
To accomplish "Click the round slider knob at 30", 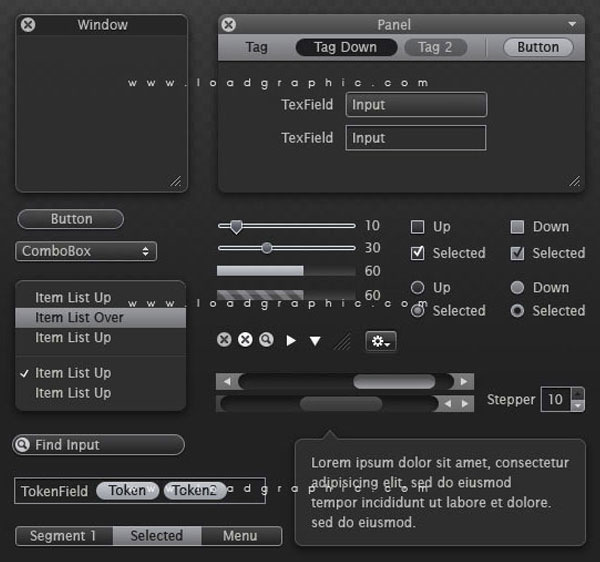I will click(x=267, y=248).
